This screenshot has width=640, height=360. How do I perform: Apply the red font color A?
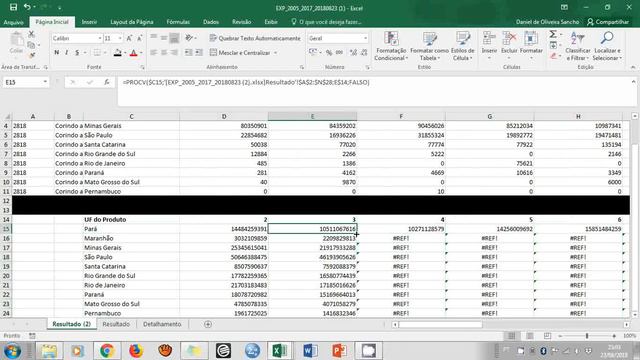[133, 52]
